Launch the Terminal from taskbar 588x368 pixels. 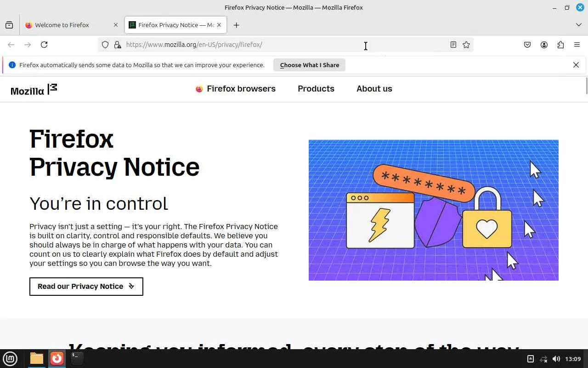click(77, 358)
